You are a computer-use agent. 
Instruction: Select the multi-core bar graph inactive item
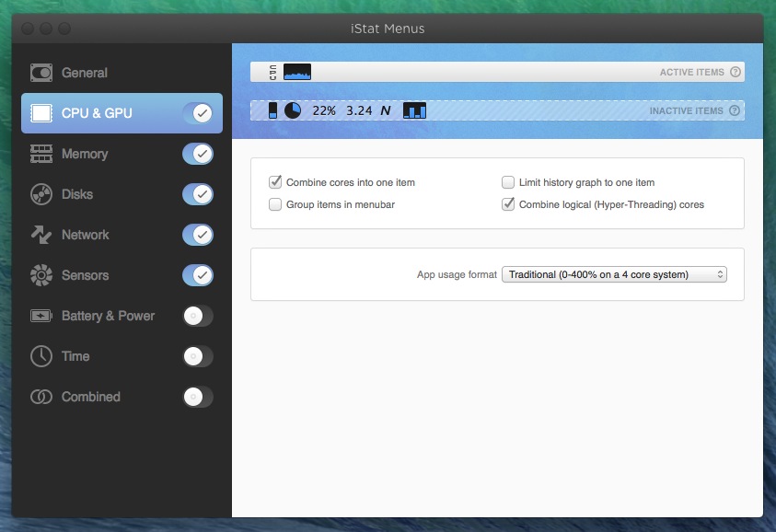[415, 110]
